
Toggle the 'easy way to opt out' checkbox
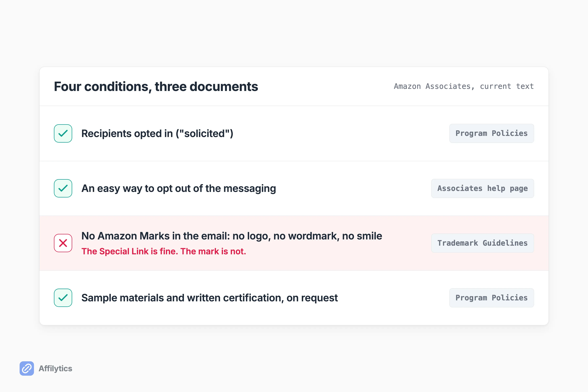(63, 188)
